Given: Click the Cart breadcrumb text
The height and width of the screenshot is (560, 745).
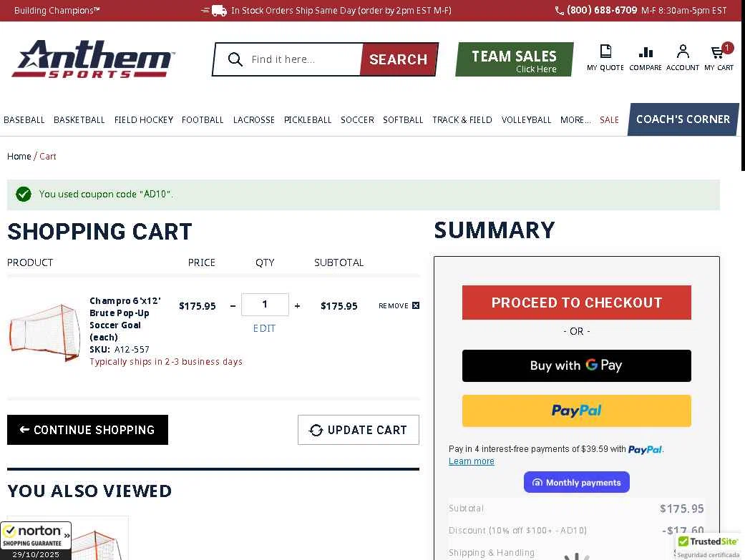Looking at the screenshot, I should [47, 156].
